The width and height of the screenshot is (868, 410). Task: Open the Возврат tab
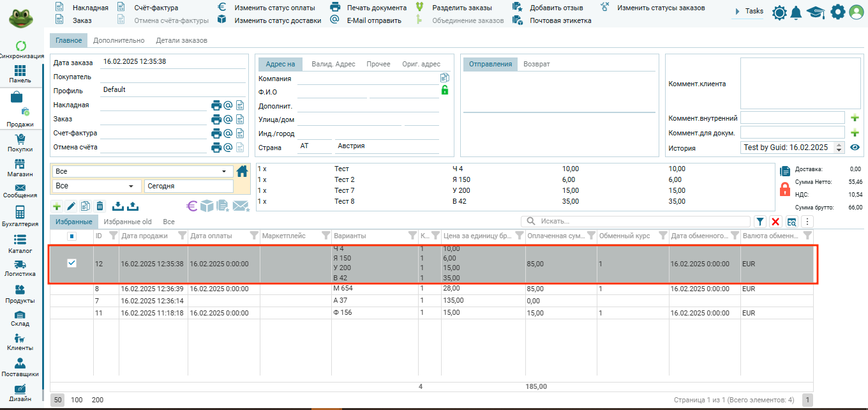(536, 64)
